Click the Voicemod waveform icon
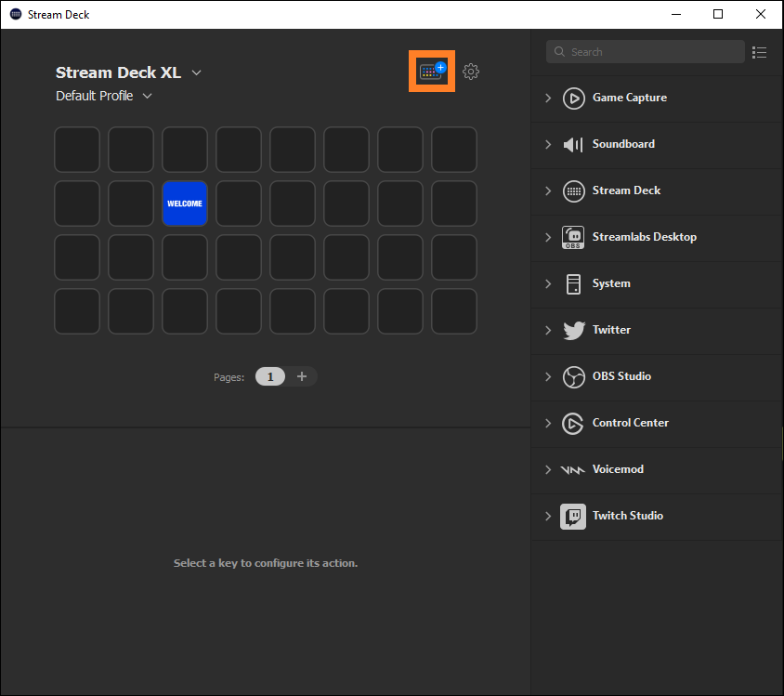The height and width of the screenshot is (696, 784). point(574,469)
